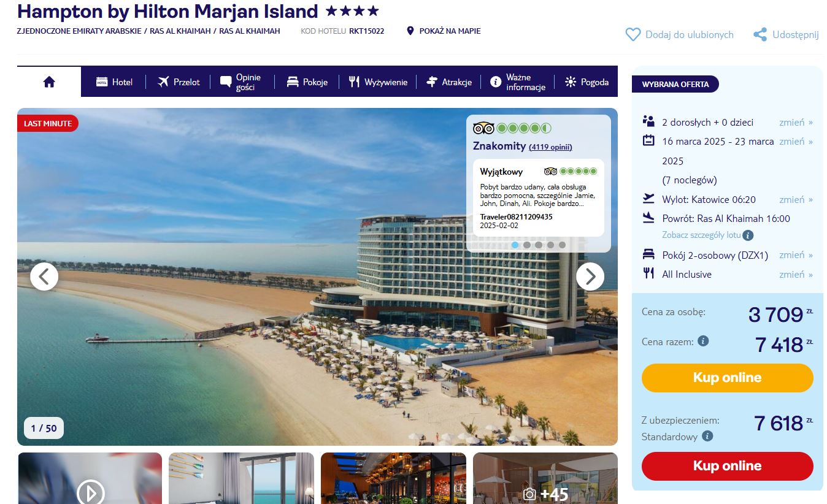Click the heart icon to add to favorites
This screenshot has width=827, height=504.
point(633,35)
